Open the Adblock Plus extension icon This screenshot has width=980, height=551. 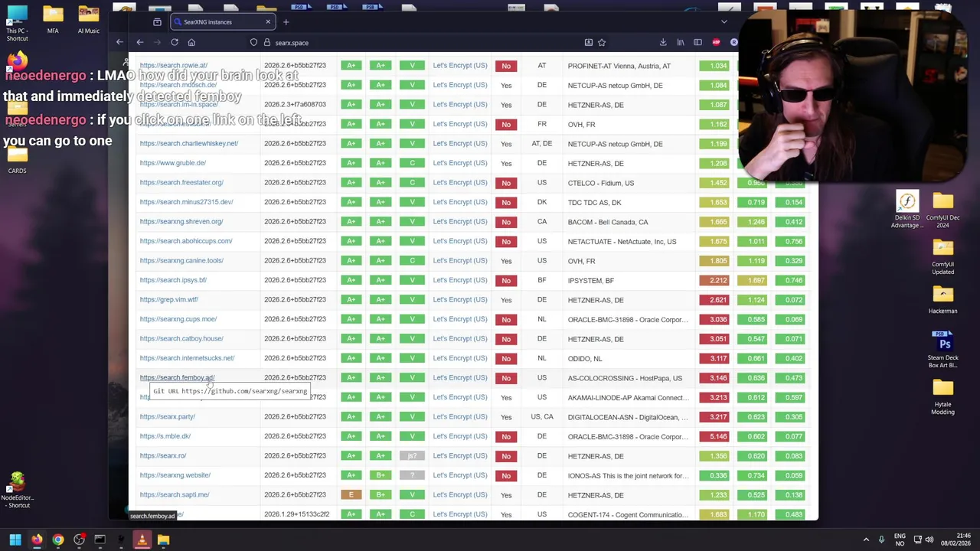(x=716, y=43)
